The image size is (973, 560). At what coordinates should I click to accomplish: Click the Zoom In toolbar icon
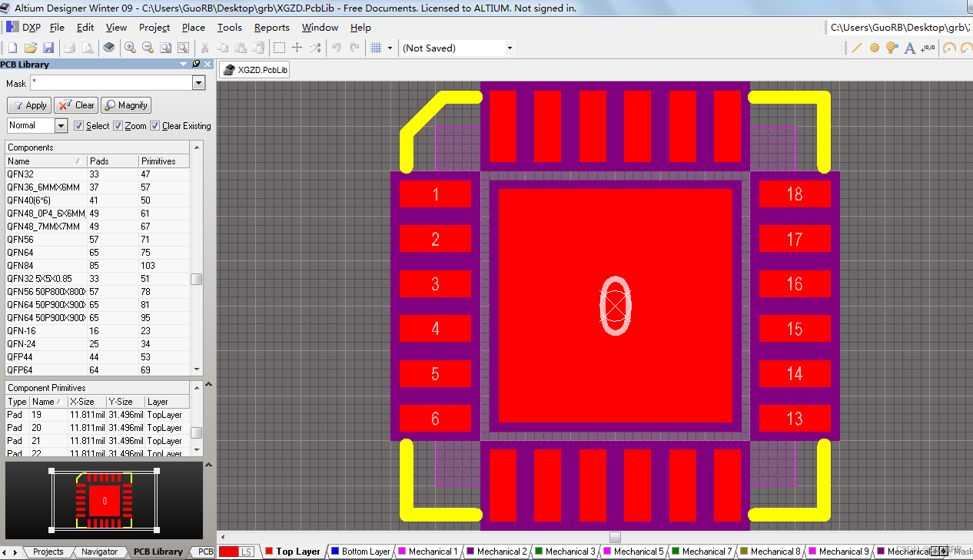coord(131,48)
